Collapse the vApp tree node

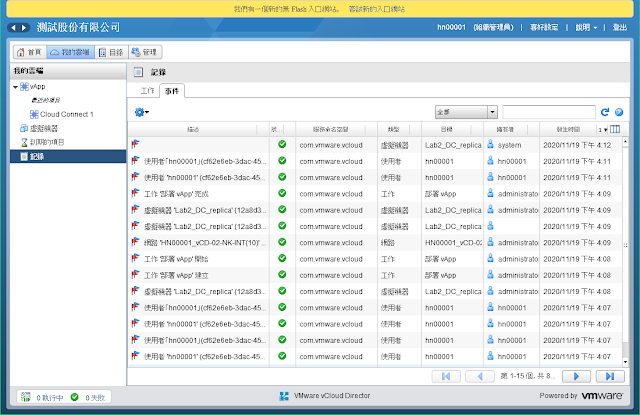[16, 87]
